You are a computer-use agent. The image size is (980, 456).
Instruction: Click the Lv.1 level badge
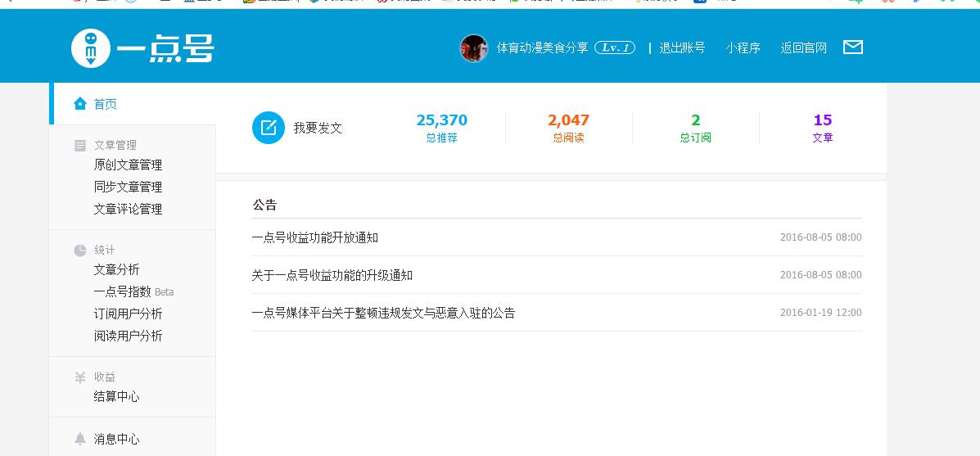614,47
